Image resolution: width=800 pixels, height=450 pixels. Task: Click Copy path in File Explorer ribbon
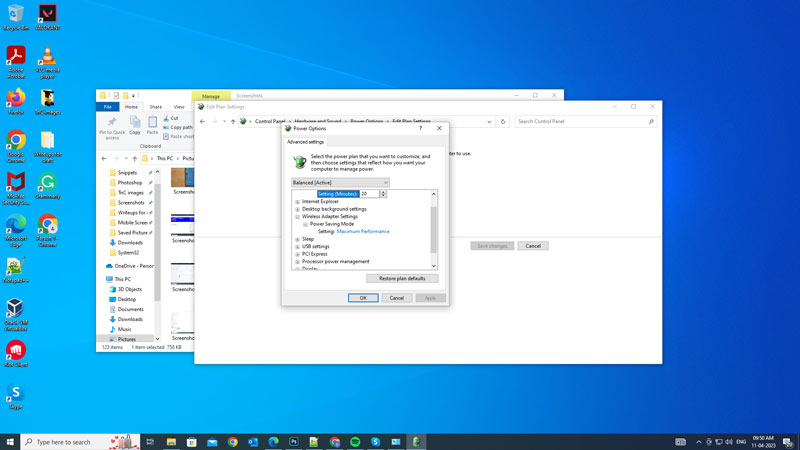click(178, 127)
